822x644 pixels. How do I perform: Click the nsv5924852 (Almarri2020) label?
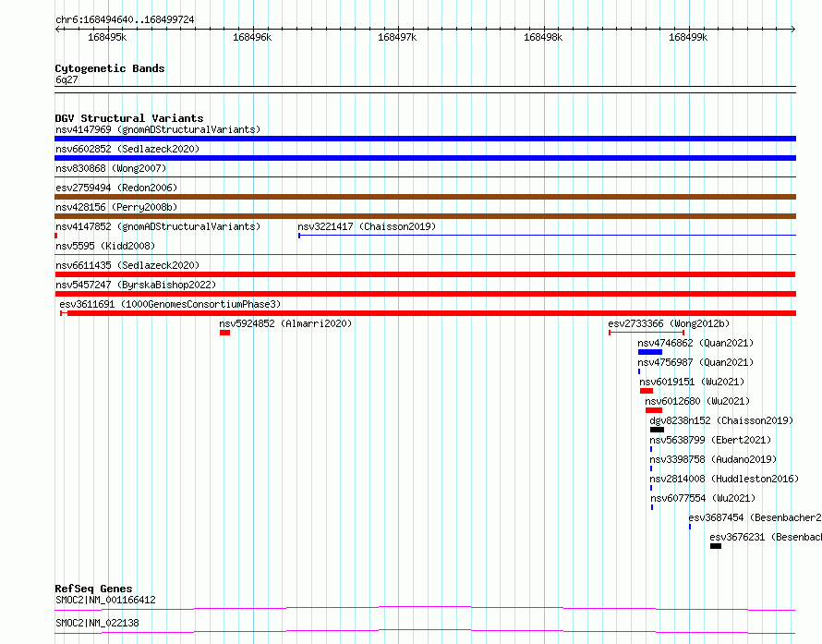[285, 323]
